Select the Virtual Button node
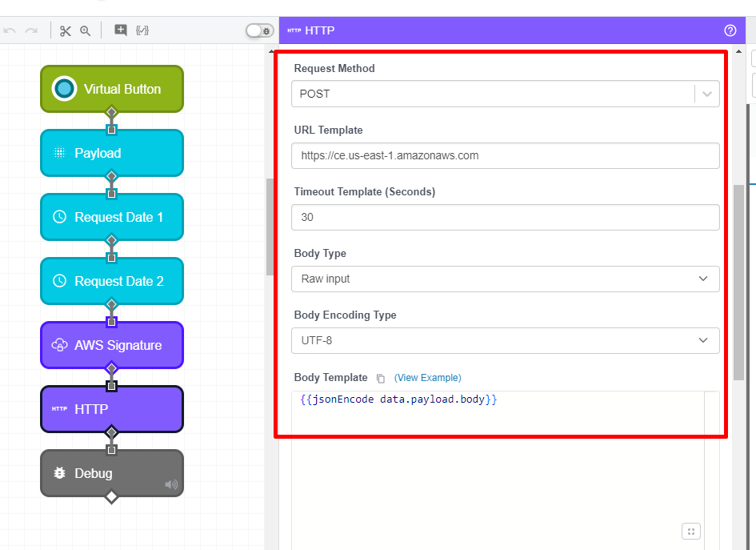 [x=112, y=89]
